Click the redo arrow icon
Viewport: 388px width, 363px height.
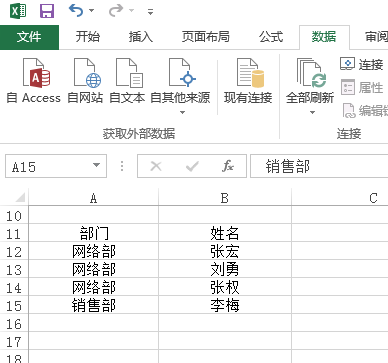(x=116, y=11)
